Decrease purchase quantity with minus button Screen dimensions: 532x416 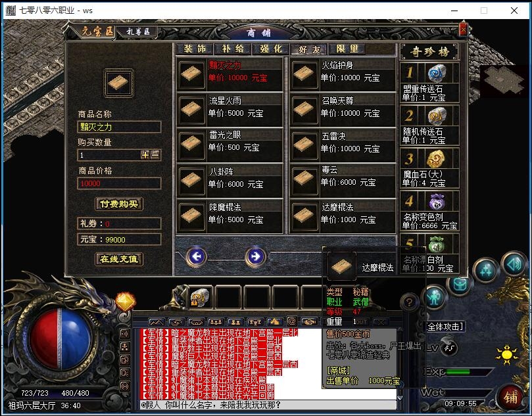(x=155, y=155)
